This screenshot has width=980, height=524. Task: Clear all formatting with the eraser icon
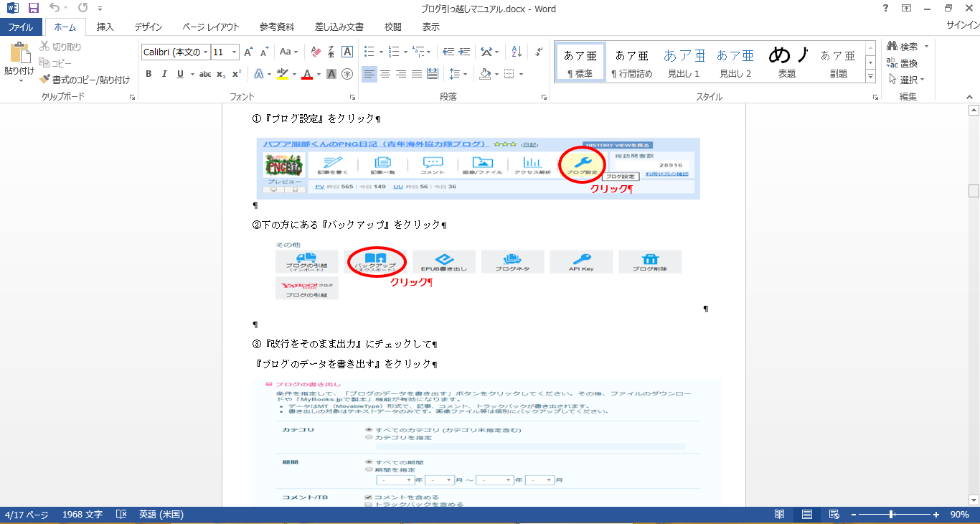[x=316, y=52]
